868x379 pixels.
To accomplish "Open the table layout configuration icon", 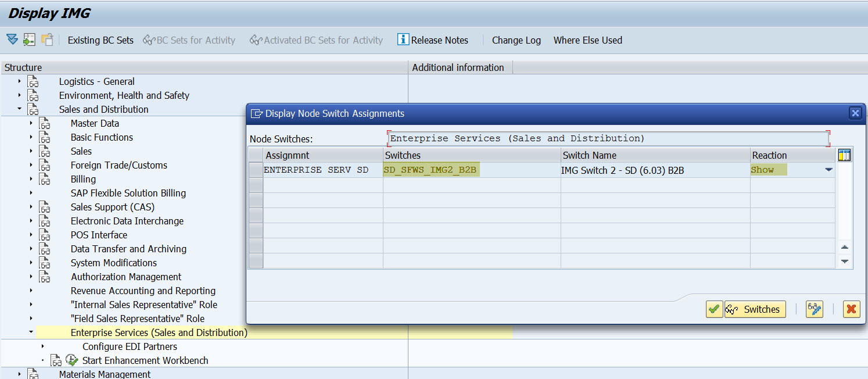I will (x=845, y=155).
